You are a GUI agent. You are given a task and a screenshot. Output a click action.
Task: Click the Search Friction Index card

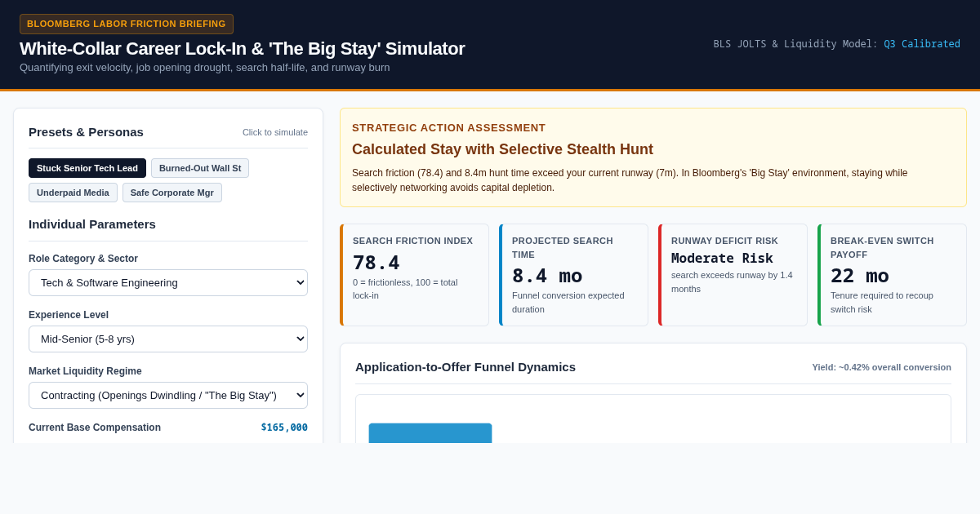click(x=414, y=275)
